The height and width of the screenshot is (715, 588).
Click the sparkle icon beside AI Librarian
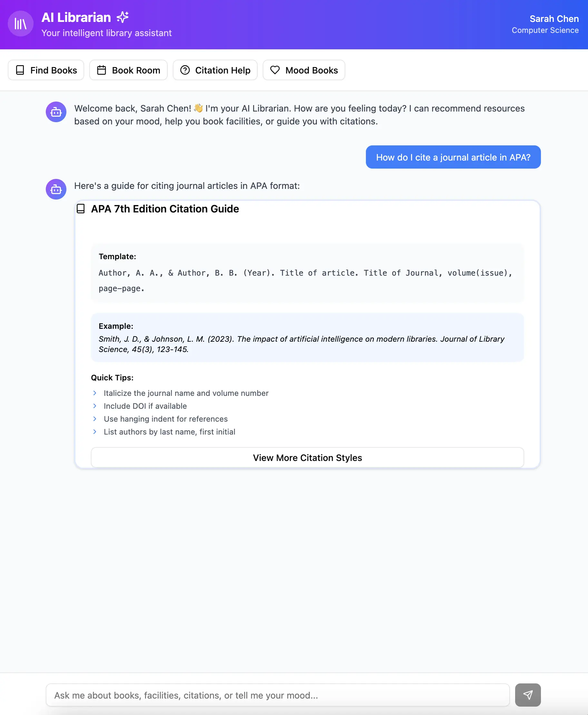[x=122, y=17]
